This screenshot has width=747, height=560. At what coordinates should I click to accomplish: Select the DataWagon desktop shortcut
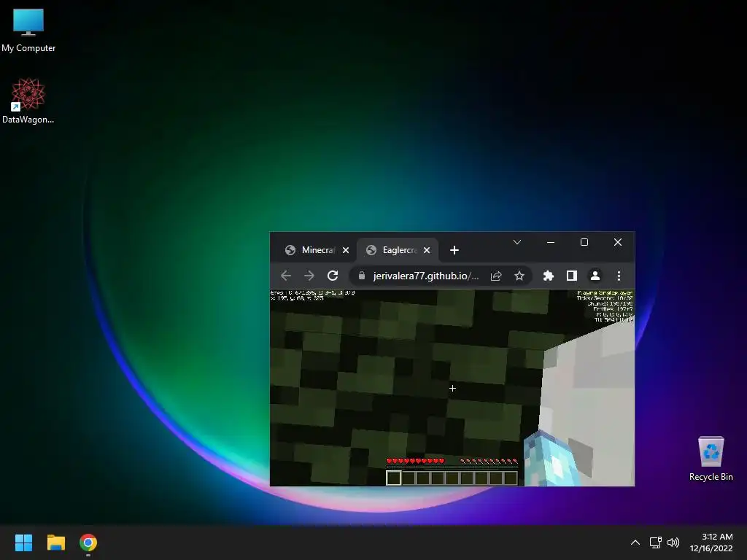click(28, 101)
